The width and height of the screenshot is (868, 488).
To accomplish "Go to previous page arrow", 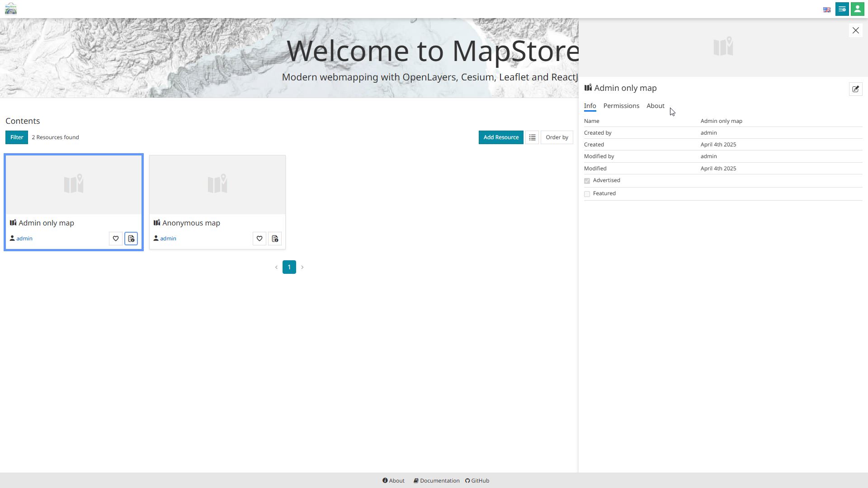I will pyautogui.click(x=276, y=267).
